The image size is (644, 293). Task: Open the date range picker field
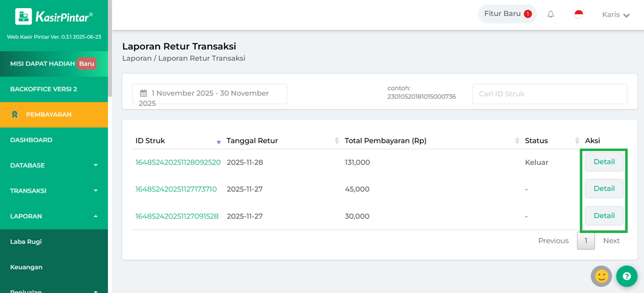209,94
